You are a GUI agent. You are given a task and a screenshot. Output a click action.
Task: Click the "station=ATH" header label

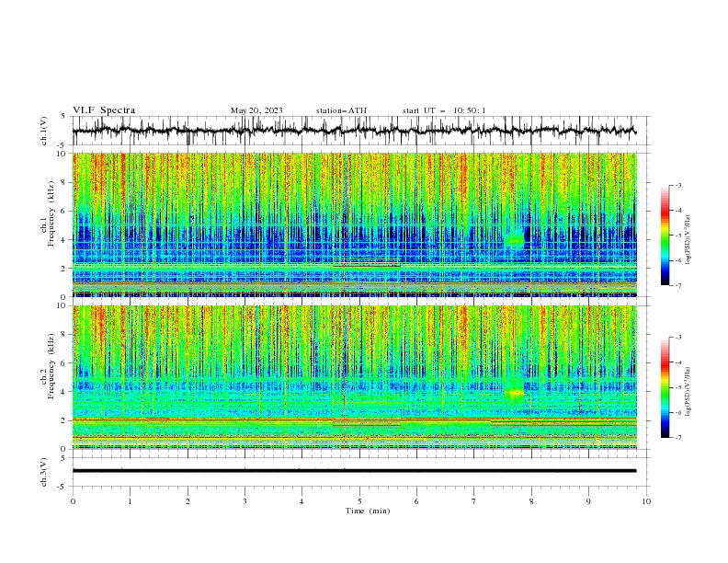[341, 110]
